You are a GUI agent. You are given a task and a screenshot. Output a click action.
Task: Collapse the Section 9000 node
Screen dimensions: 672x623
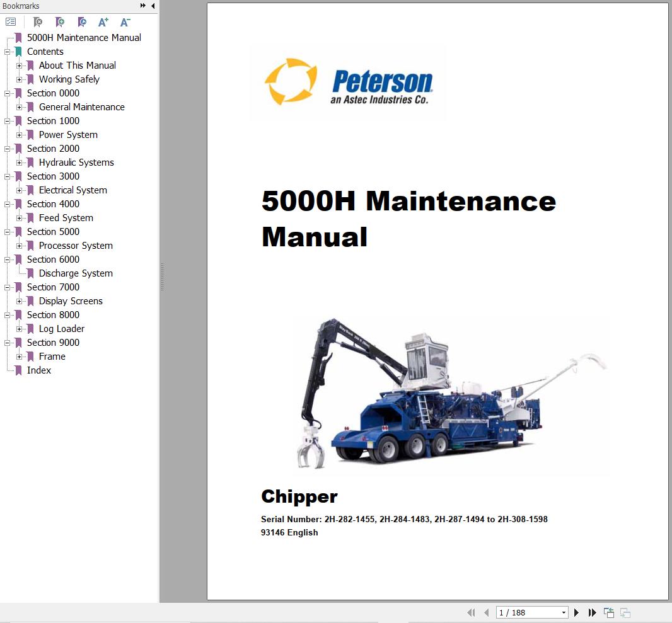click(8, 343)
